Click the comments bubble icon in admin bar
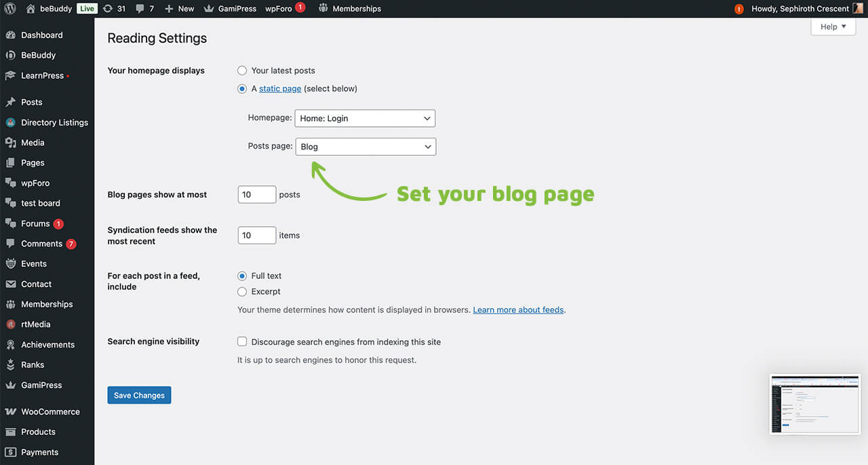 click(140, 9)
